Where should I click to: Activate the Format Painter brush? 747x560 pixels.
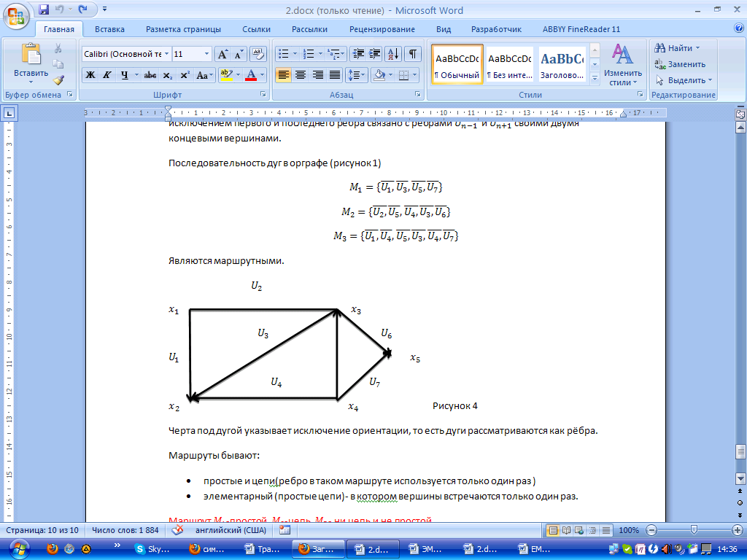tap(58, 80)
